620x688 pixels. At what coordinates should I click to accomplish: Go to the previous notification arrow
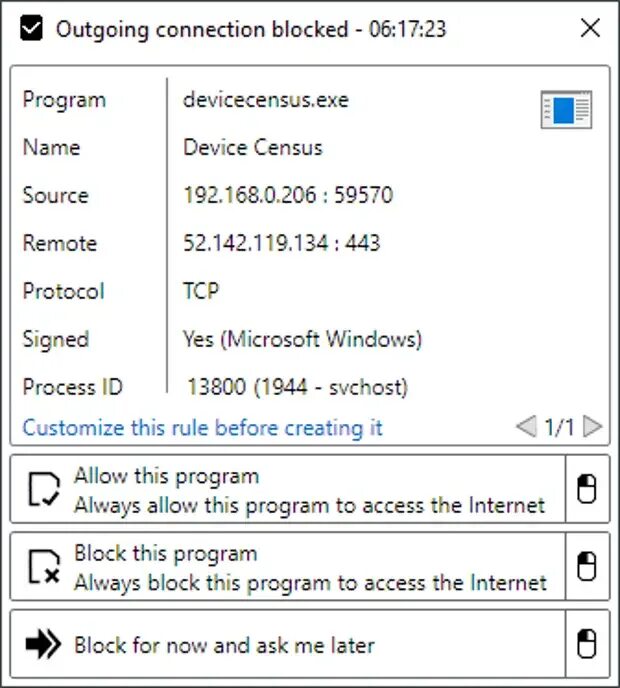pyautogui.click(x=526, y=426)
